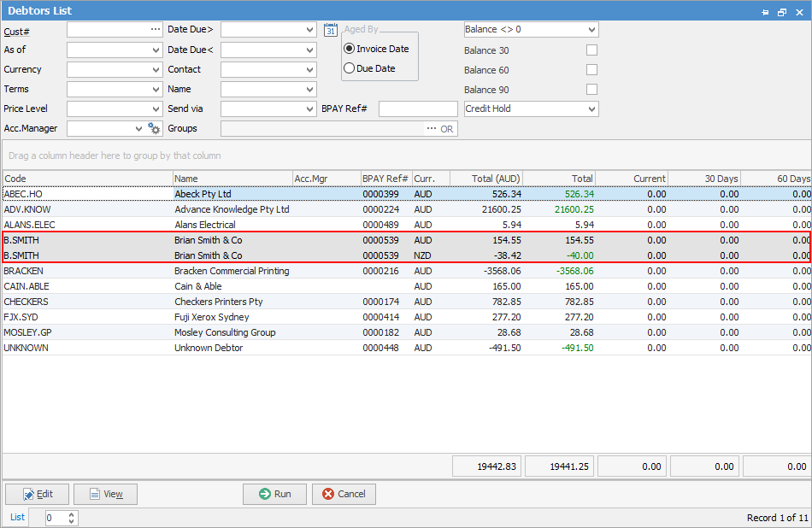Click the gear icon next to Acc.Manager

(154, 128)
